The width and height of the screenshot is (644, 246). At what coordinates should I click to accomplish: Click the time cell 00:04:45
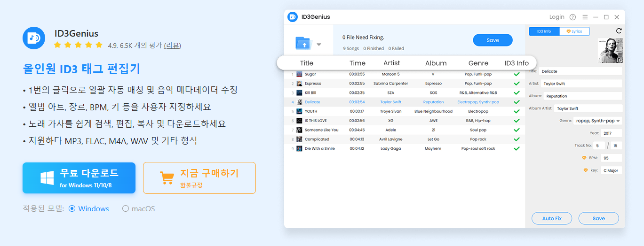[x=357, y=130]
